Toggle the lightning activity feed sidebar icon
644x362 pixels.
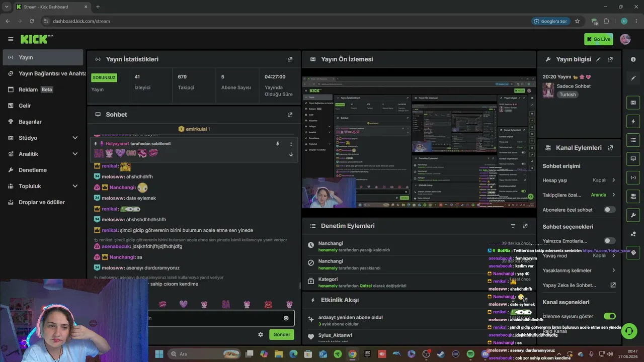coord(633,121)
